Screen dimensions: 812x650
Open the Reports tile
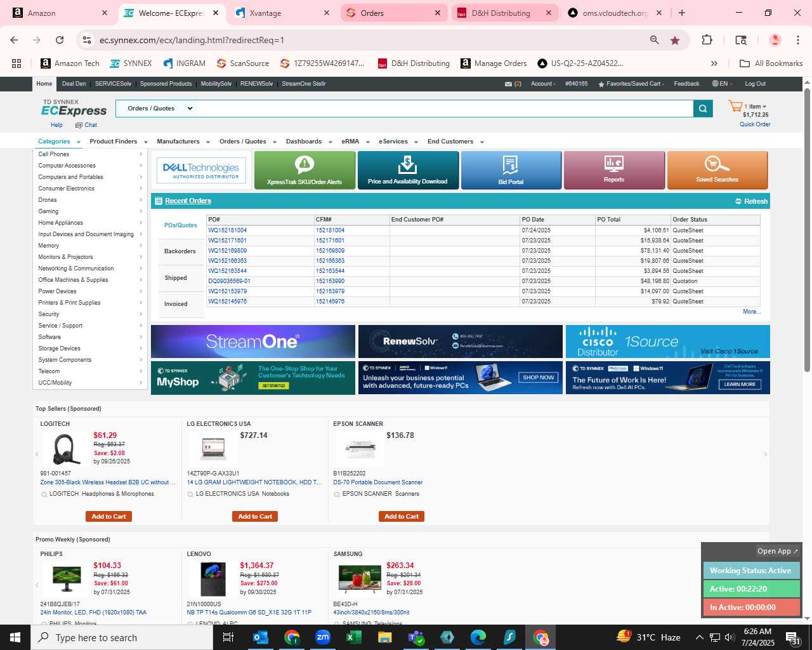(x=614, y=170)
